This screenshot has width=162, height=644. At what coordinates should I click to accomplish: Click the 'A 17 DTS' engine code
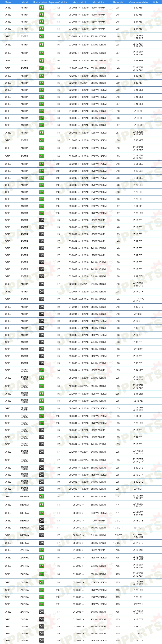click(138, 543)
